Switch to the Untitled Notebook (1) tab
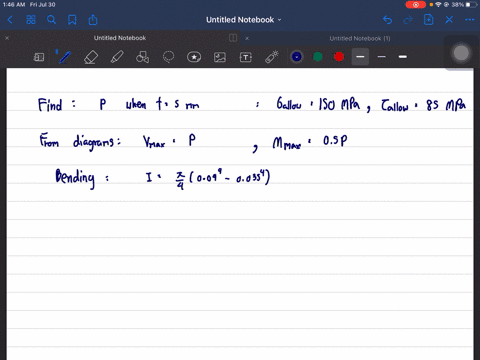 (x=360, y=39)
